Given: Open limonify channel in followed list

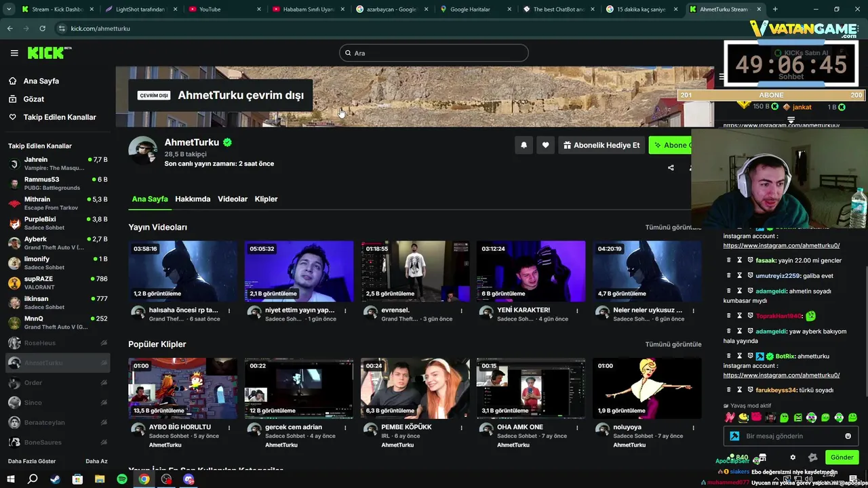Looking at the screenshot, I should point(58,263).
